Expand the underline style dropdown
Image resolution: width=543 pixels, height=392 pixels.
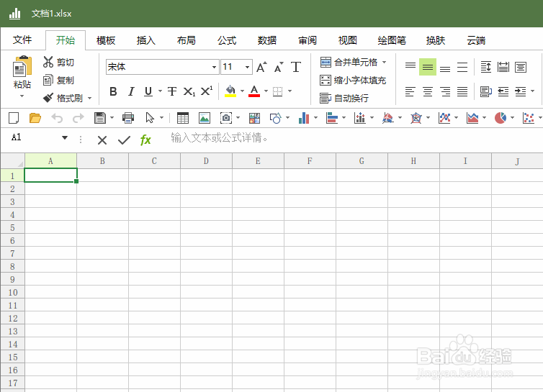point(160,91)
